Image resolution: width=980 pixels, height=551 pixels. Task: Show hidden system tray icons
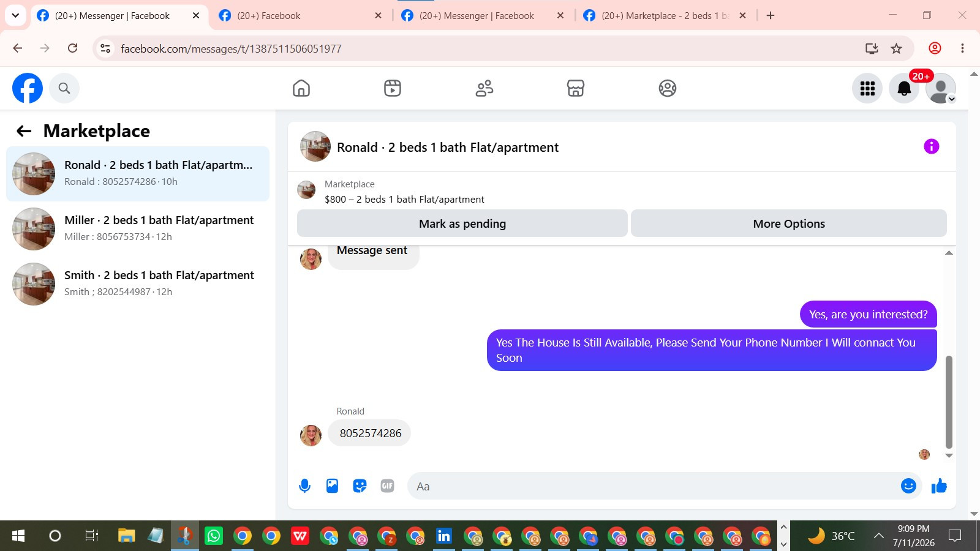point(878,536)
